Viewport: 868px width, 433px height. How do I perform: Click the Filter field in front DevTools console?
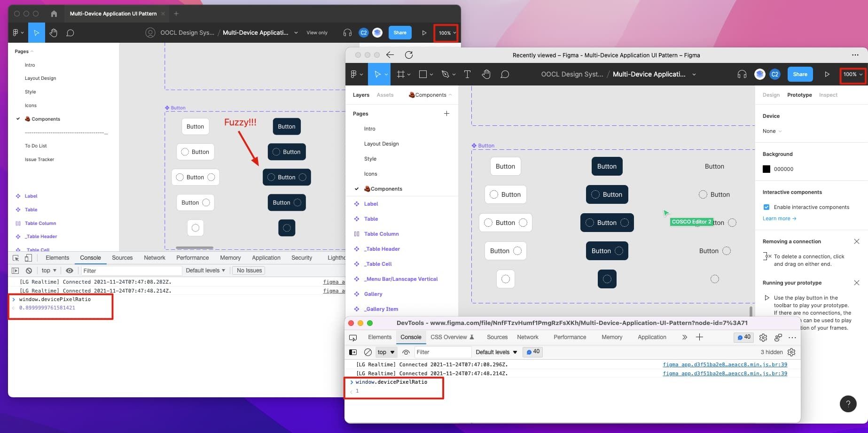click(x=442, y=352)
